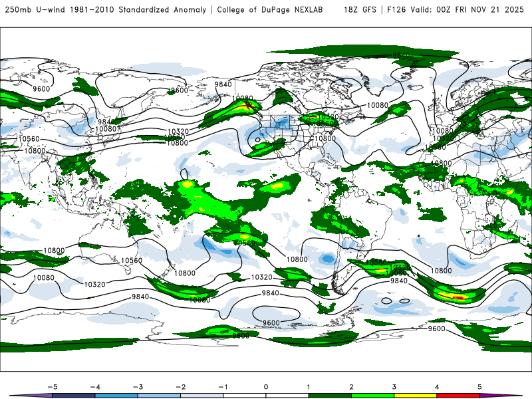Screen dimensions: 532x399
Task: Click the purple arrow tip beyond 5 on colorbar
Action: pos(501,396)
